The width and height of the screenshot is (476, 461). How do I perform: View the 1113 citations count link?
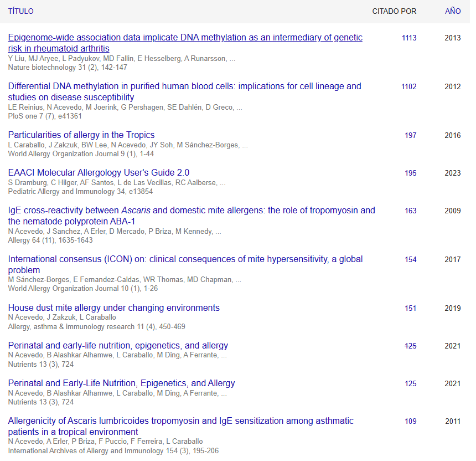409,38
